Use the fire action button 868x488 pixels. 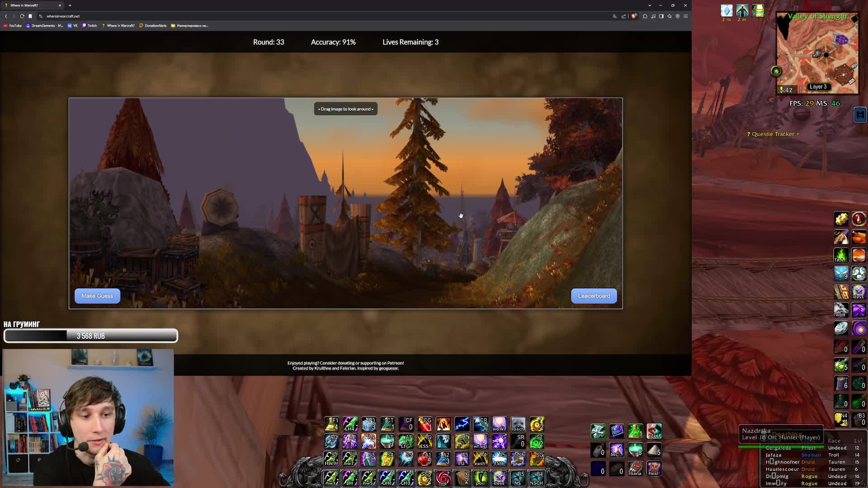[x=443, y=478]
